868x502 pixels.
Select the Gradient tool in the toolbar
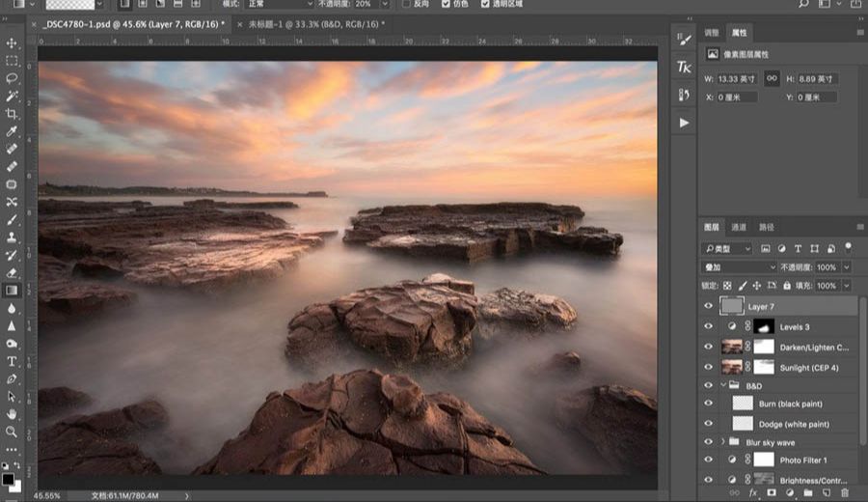click(x=11, y=291)
